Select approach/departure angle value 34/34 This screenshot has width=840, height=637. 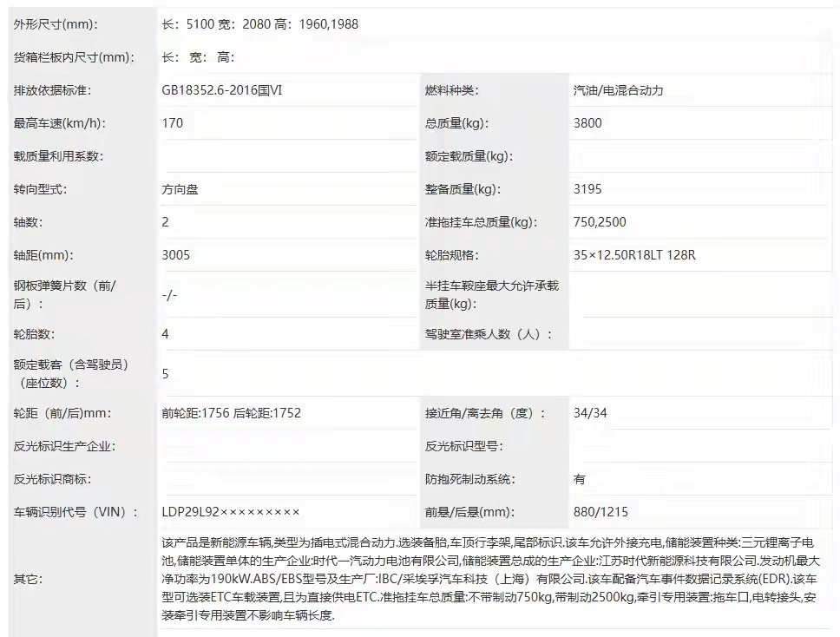pos(590,413)
